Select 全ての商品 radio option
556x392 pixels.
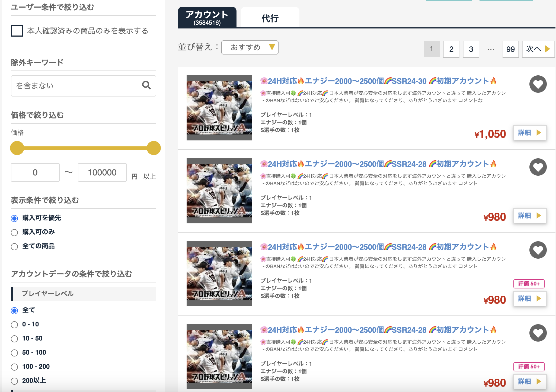pyautogui.click(x=14, y=246)
